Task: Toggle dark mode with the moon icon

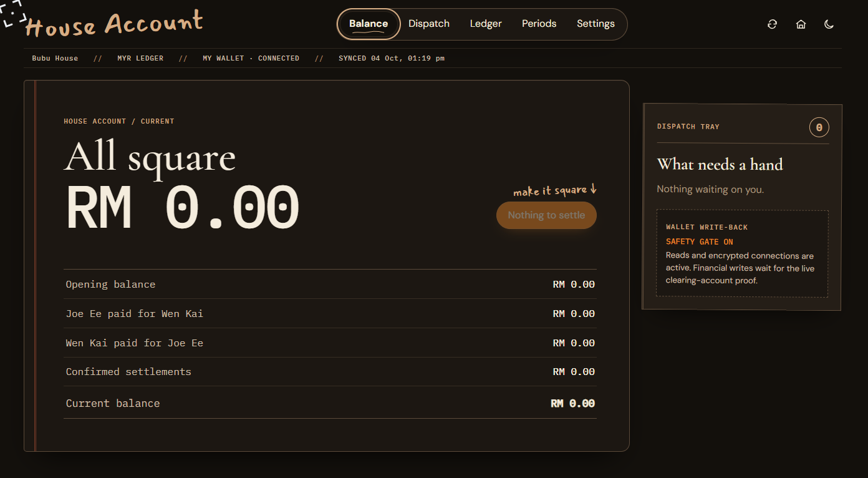Action: [829, 24]
